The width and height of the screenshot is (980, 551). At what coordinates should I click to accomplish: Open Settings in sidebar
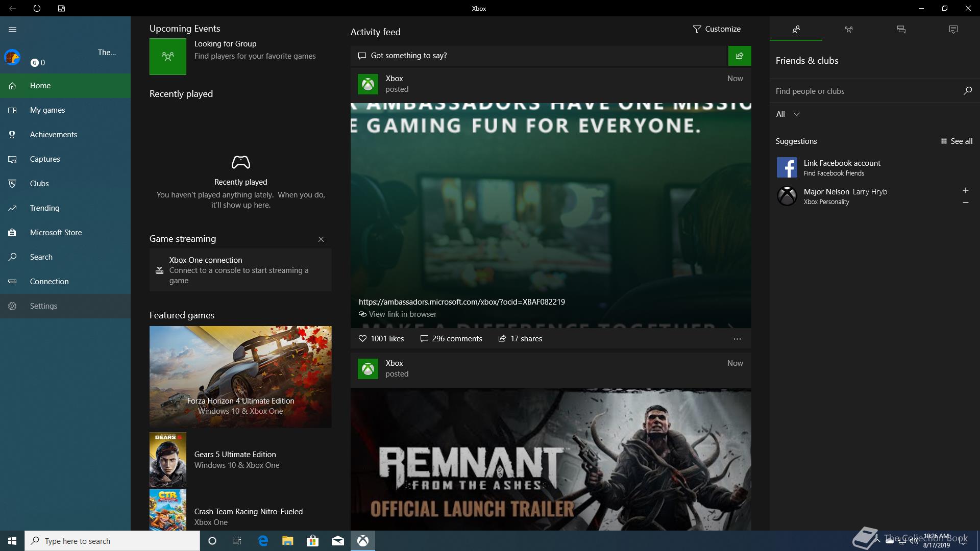[x=65, y=306]
